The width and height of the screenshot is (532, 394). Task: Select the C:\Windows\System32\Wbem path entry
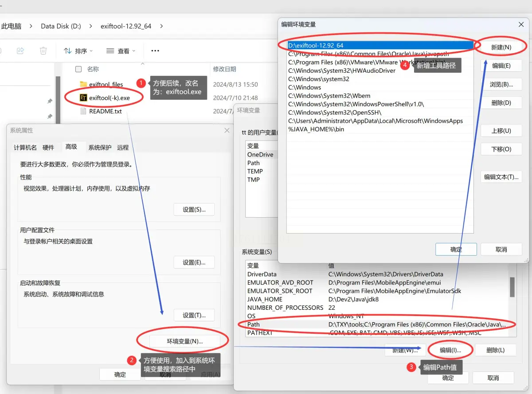pos(380,96)
